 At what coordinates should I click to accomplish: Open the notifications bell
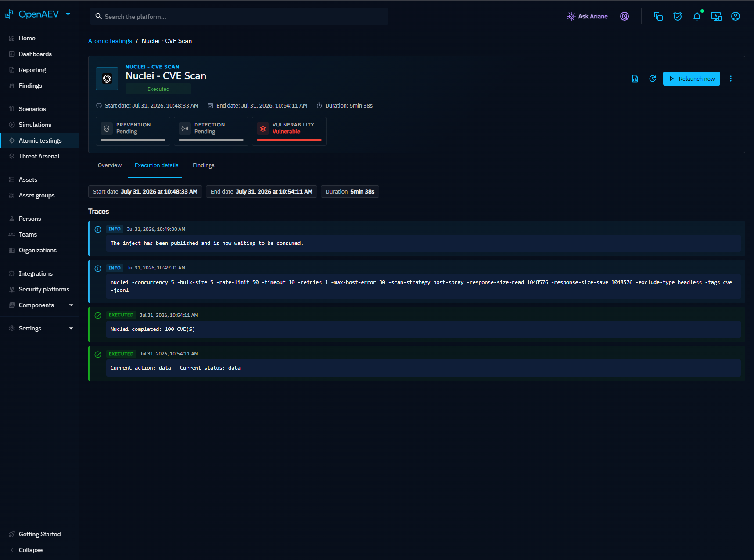tap(697, 16)
